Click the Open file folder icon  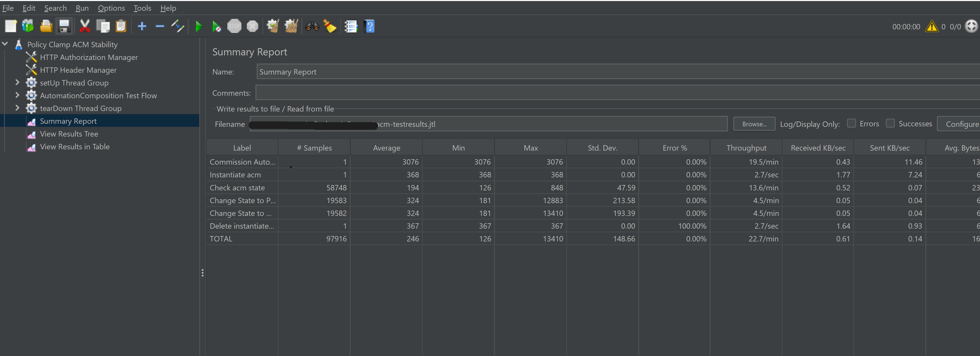46,26
